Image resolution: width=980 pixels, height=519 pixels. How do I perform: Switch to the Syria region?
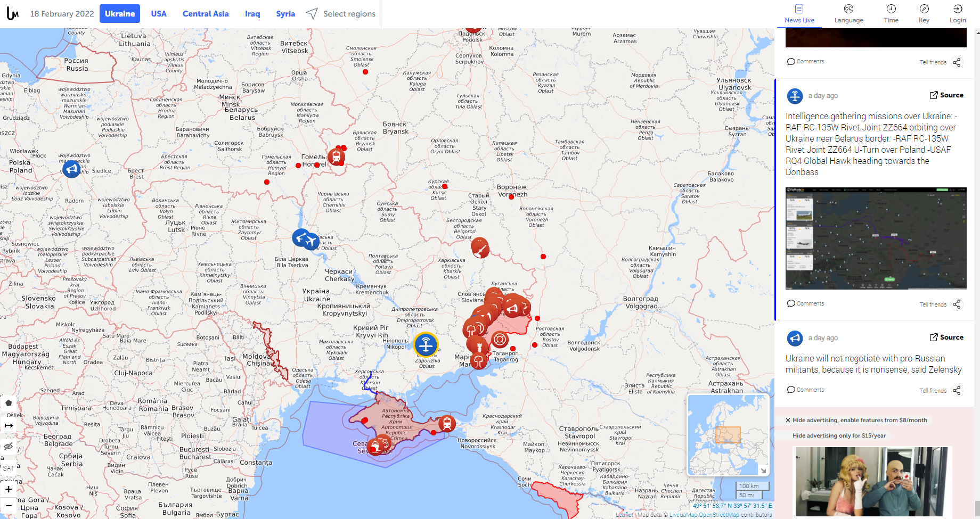coord(285,14)
